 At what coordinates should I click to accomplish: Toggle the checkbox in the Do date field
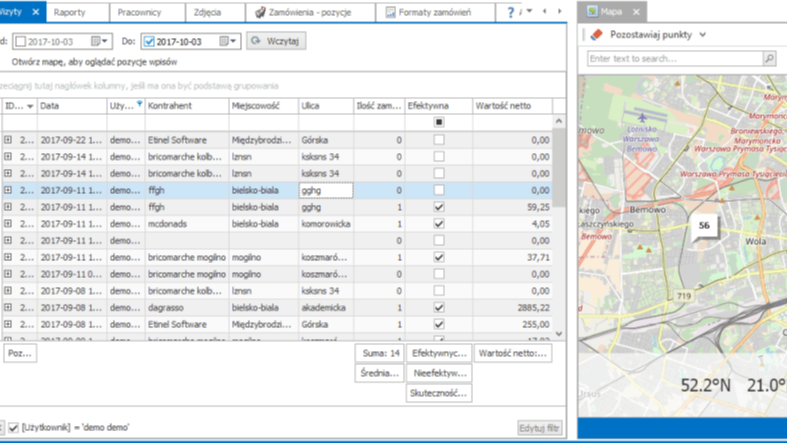click(x=149, y=42)
